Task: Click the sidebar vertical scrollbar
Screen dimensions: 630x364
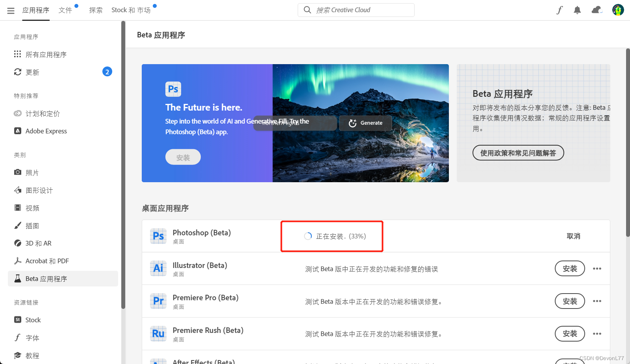Action: (123, 165)
